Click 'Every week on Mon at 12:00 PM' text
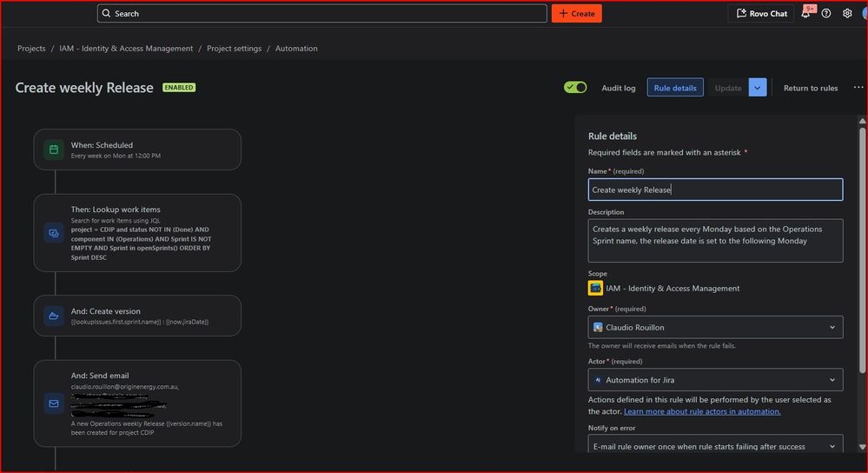 pyautogui.click(x=116, y=156)
